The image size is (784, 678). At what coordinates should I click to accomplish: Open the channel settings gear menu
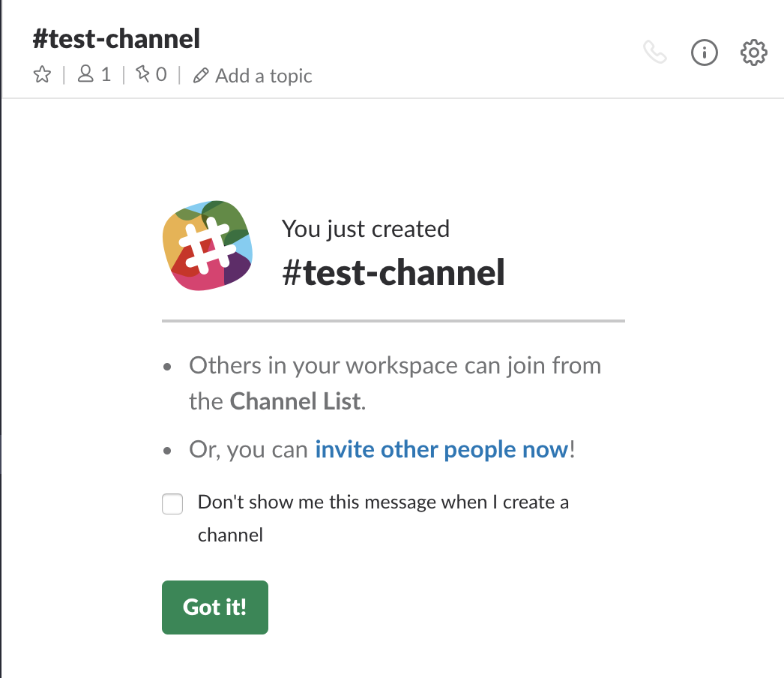click(753, 52)
